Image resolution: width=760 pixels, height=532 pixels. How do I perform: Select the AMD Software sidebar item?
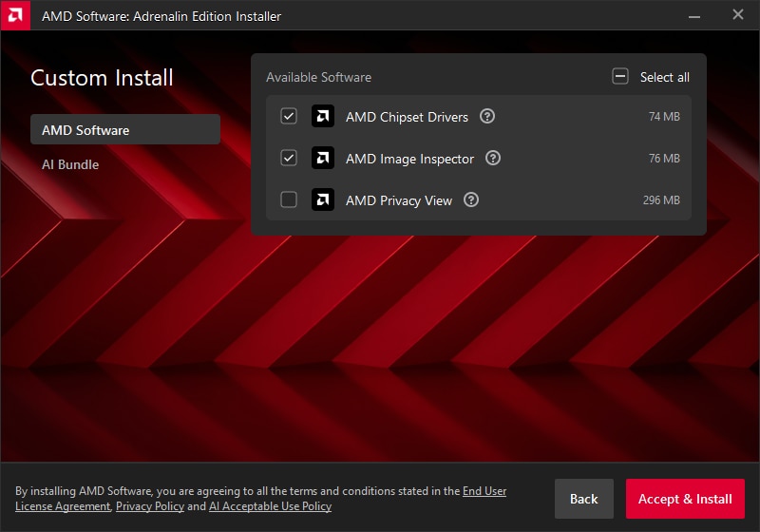pos(124,130)
